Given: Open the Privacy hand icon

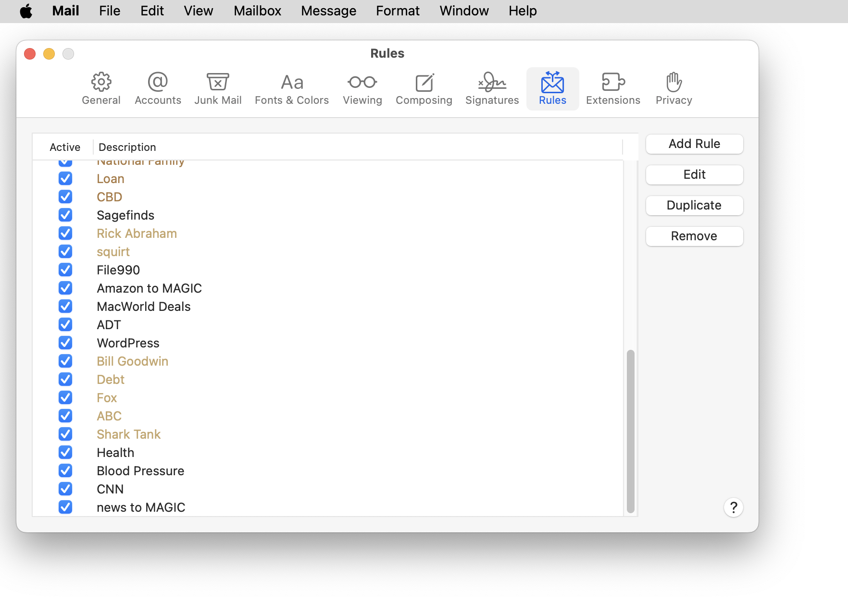Looking at the screenshot, I should (674, 89).
